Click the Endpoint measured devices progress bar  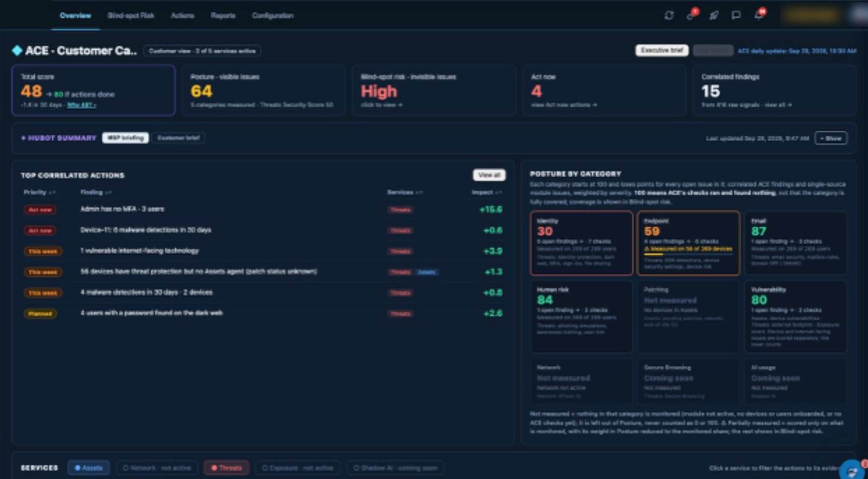(x=688, y=254)
